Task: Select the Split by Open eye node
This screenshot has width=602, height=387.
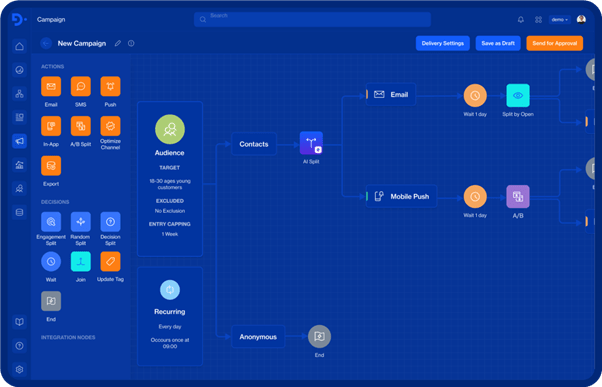Action: click(x=518, y=95)
